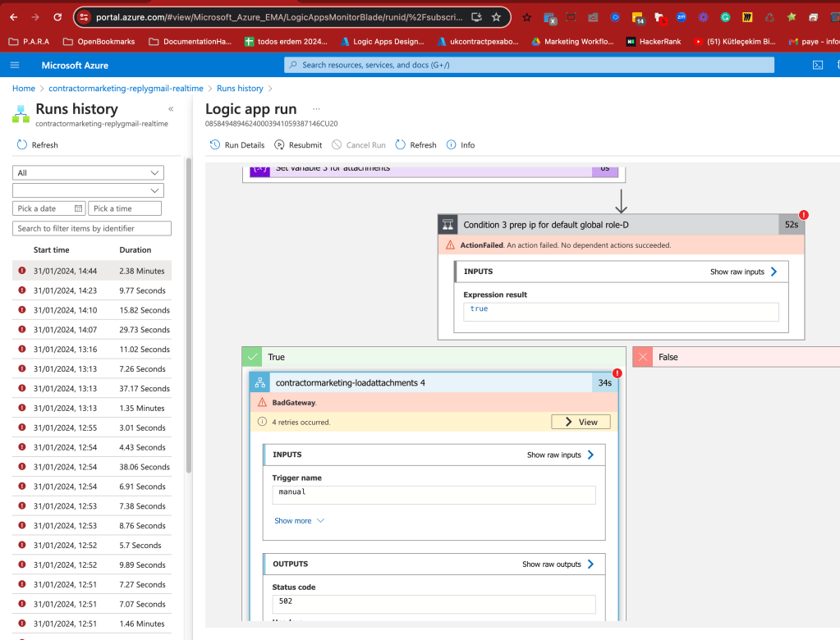840x640 pixels.
Task: Click Info toolbar button
Action: (461, 145)
